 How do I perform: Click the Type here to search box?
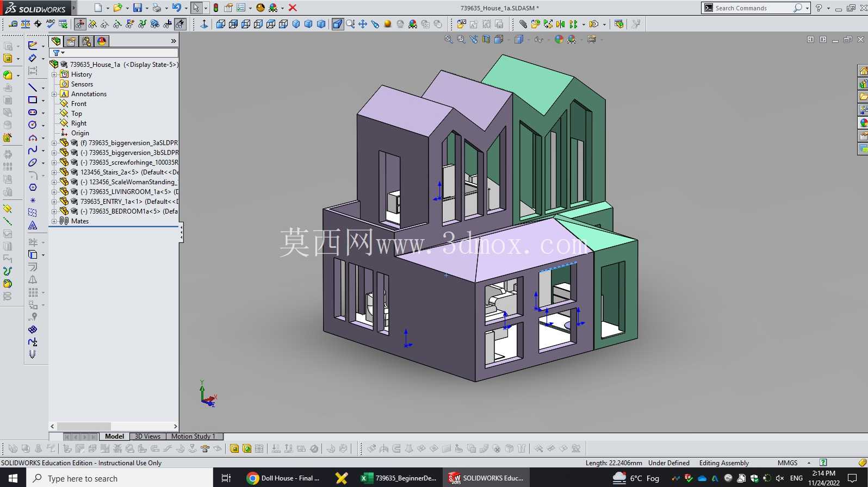[x=120, y=478]
